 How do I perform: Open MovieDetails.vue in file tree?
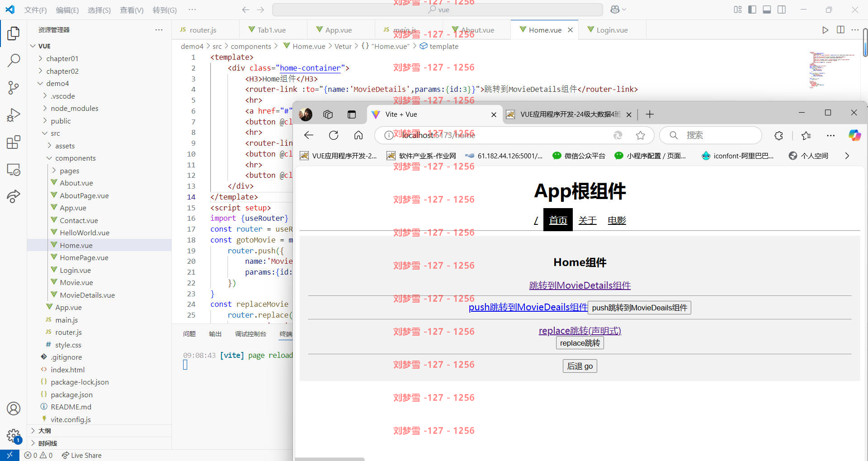(x=87, y=295)
